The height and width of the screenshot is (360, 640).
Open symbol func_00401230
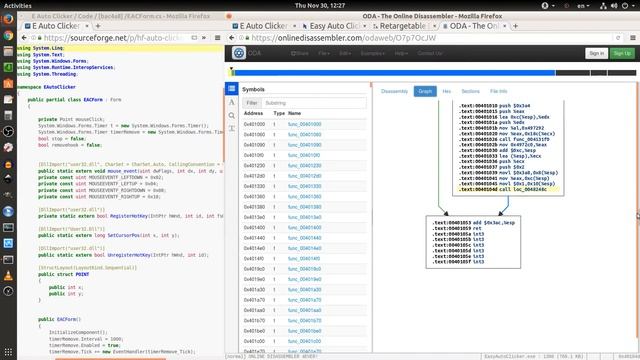click(304, 165)
